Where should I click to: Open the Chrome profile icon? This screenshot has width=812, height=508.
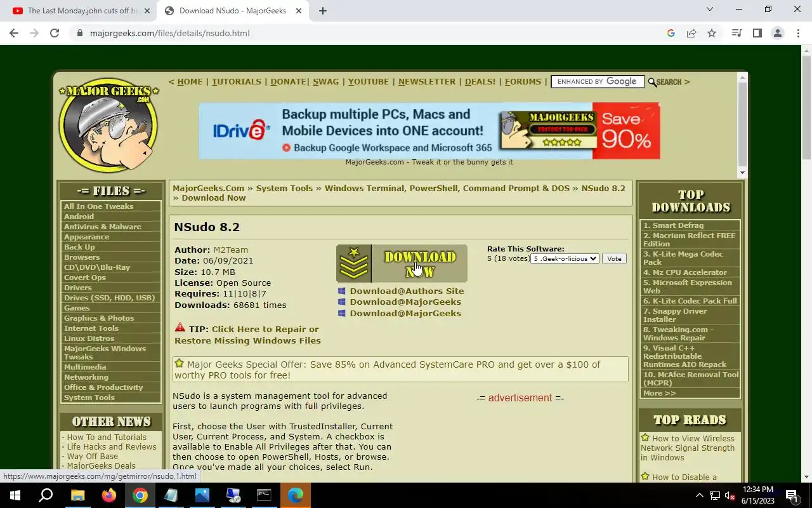tap(777, 33)
